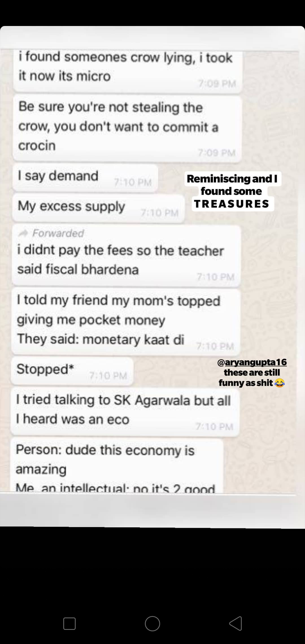Tap the forwarded arrow icon beside Forwarded
The width and height of the screenshot is (305, 644).
point(23,233)
